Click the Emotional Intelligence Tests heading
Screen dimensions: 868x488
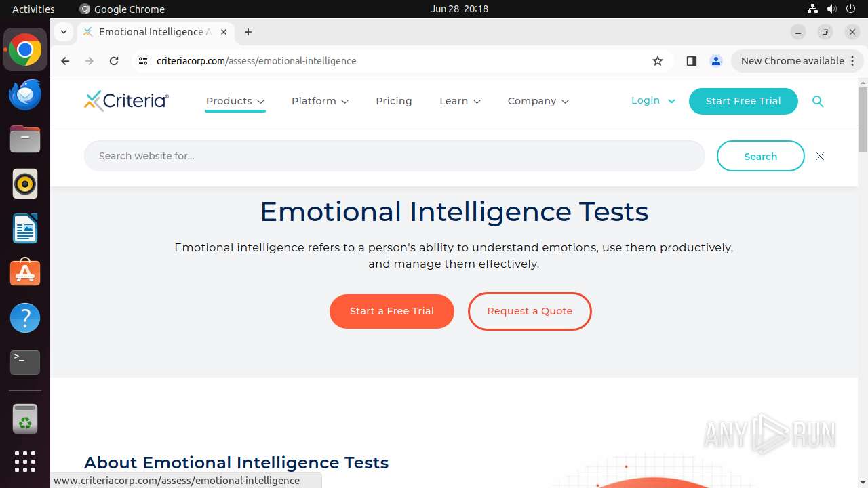coord(454,211)
